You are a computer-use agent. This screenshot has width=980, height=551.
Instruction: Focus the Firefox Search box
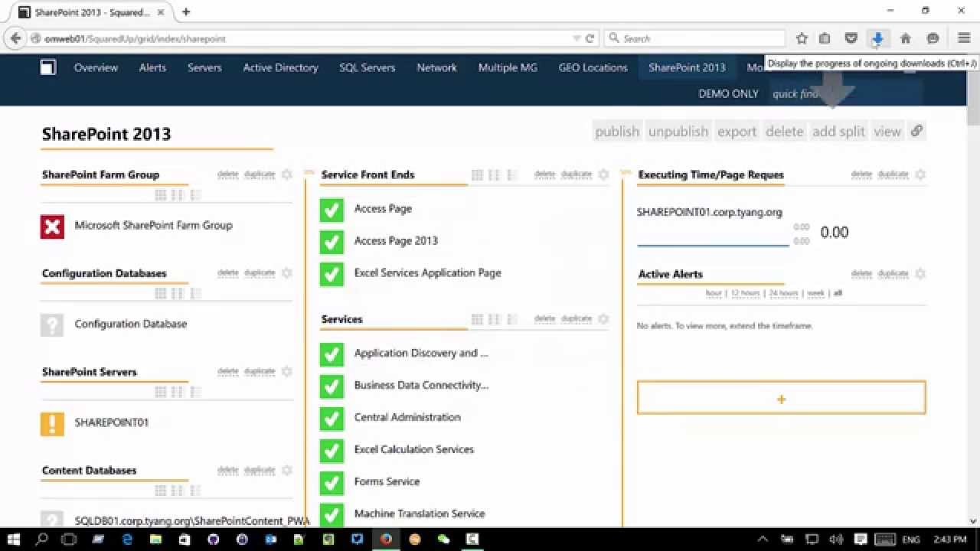point(694,38)
